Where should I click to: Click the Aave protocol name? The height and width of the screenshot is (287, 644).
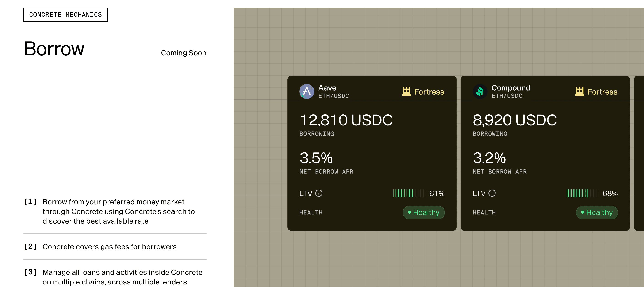point(327,88)
